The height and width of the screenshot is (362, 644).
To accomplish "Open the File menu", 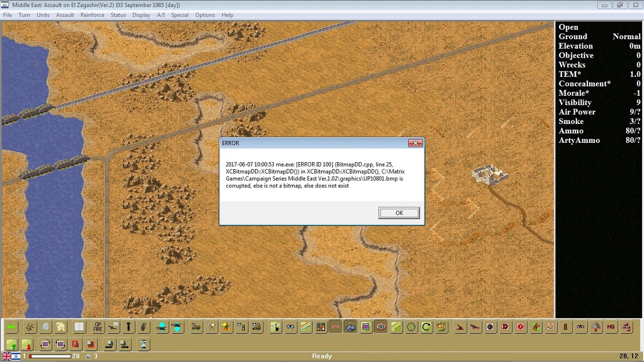I will (x=7, y=15).
